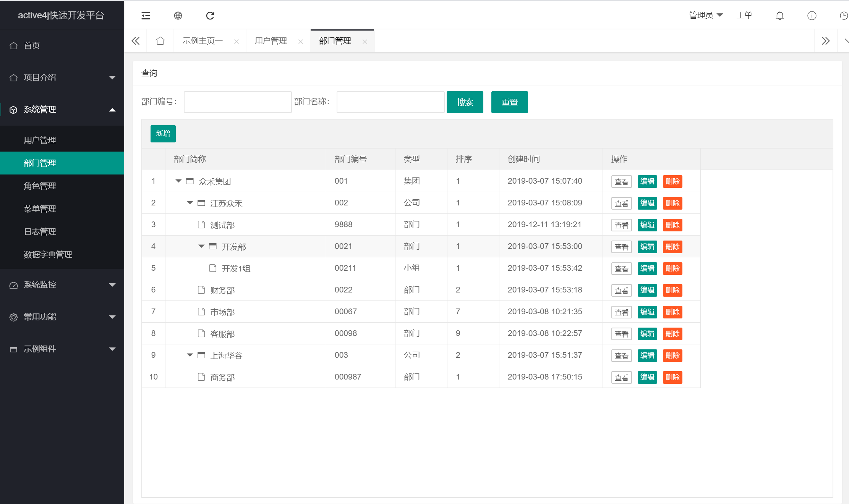Click the 部门简称 column header
Image resolution: width=849 pixels, height=504 pixels.
point(246,159)
